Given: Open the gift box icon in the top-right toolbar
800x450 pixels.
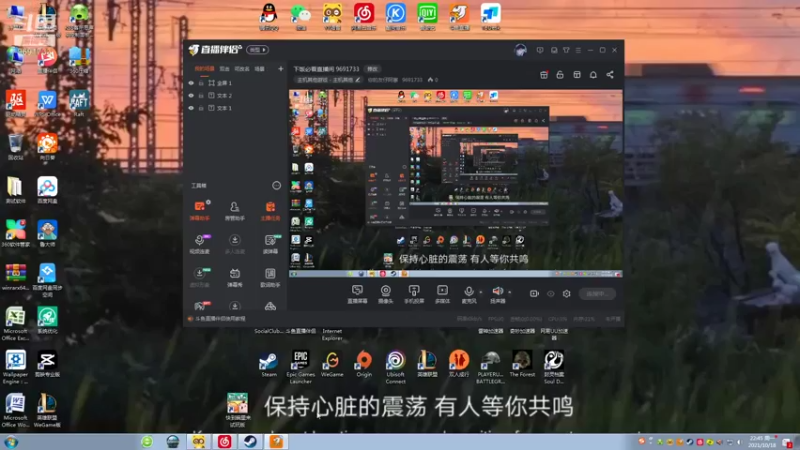Looking at the screenshot, I should [544, 75].
